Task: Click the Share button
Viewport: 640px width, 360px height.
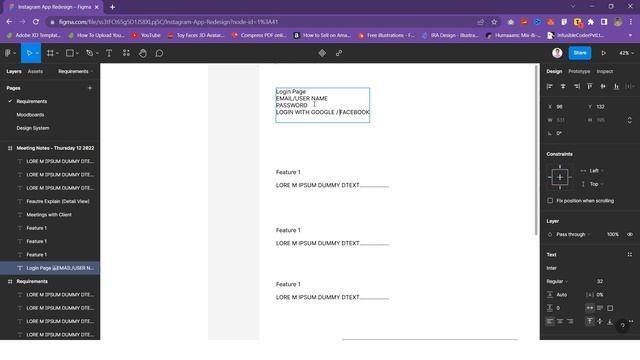Action: [580, 53]
